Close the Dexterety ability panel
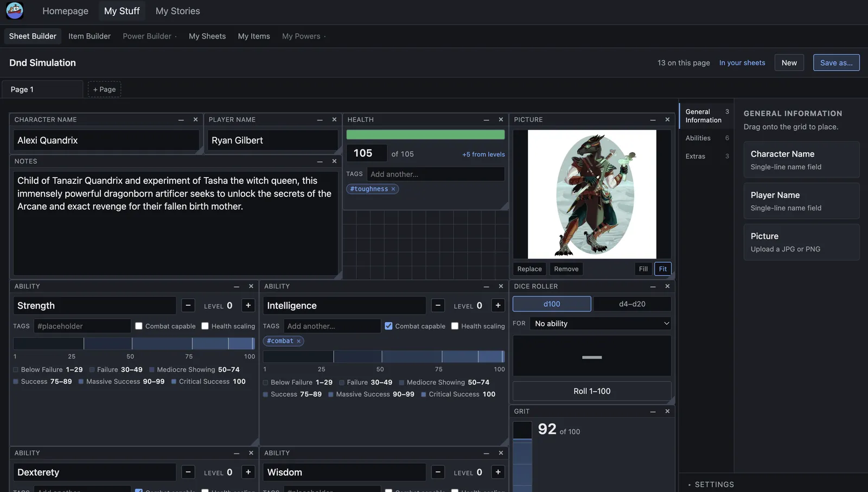 (x=251, y=453)
